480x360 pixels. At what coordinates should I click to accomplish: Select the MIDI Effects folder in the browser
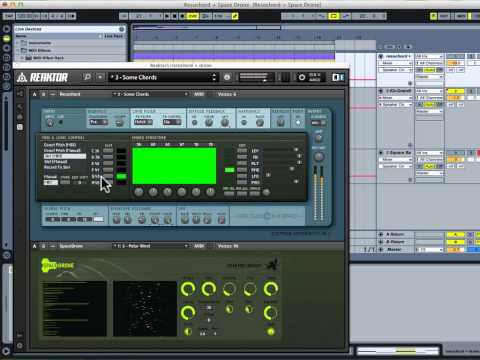39,50
